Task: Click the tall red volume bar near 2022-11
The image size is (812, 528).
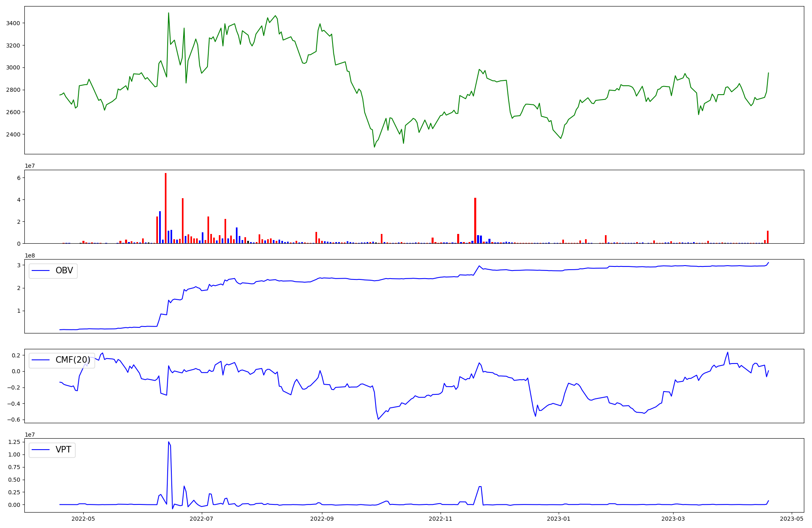Action: click(x=475, y=221)
